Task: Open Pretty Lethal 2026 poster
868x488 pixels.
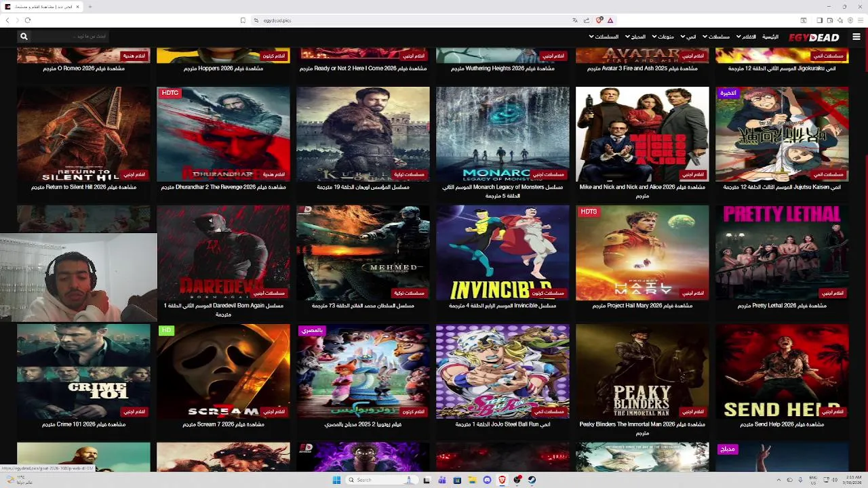Action: coord(782,253)
